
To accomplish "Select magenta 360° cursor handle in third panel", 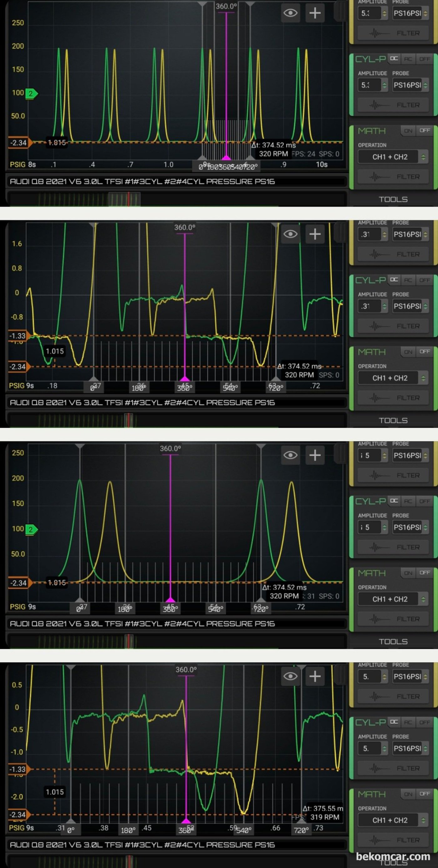I will click(x=171, y=600).
